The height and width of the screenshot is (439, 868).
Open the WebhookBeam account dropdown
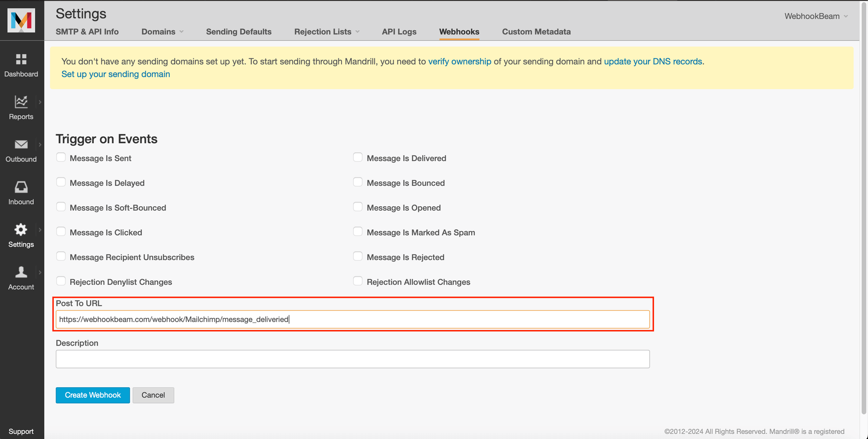815,16
